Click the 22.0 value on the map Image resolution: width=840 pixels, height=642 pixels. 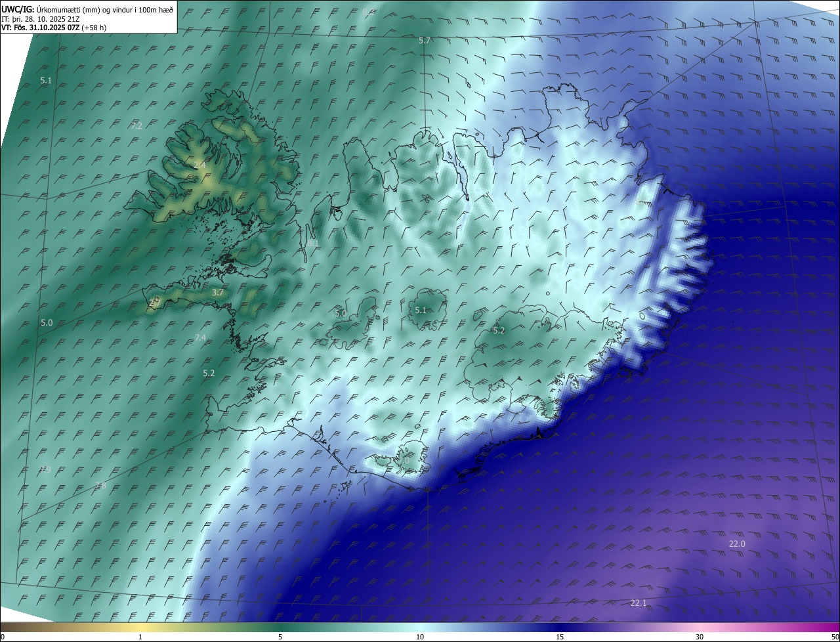coord(737,544)
